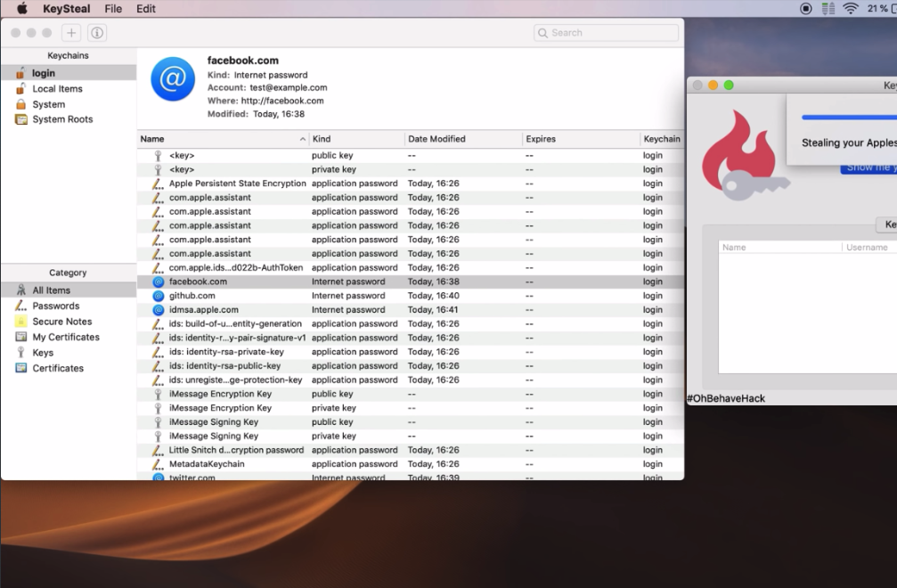The image size is (897, 588).
Task: Click the Passwords category pencil icon
Action: pos(21,306)
